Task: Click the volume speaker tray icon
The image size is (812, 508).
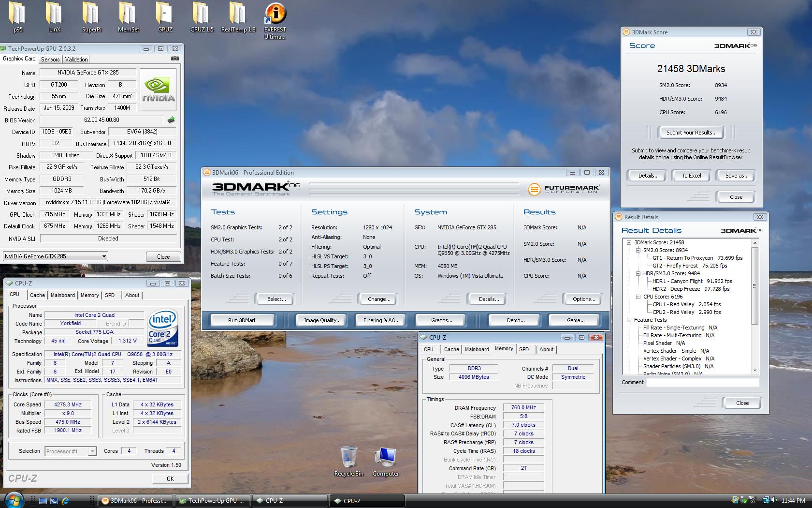Action: 775,500
